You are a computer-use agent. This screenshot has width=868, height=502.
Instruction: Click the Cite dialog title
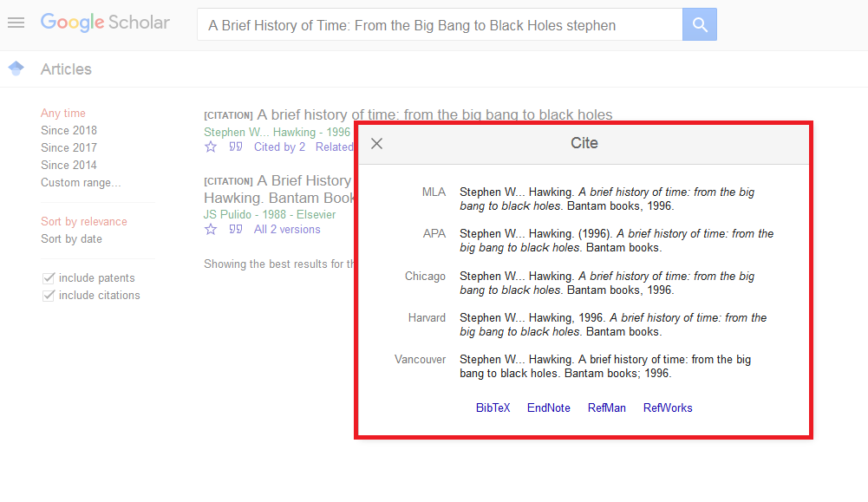(x=584, y=143)
